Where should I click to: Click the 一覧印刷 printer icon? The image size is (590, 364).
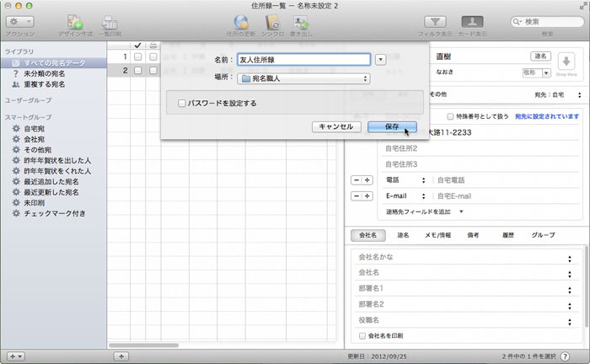(110, 21)
